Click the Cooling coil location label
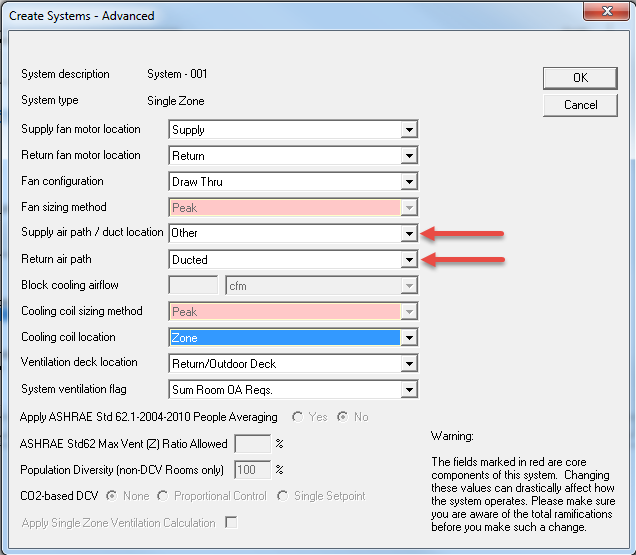 (x=68, y=337)
